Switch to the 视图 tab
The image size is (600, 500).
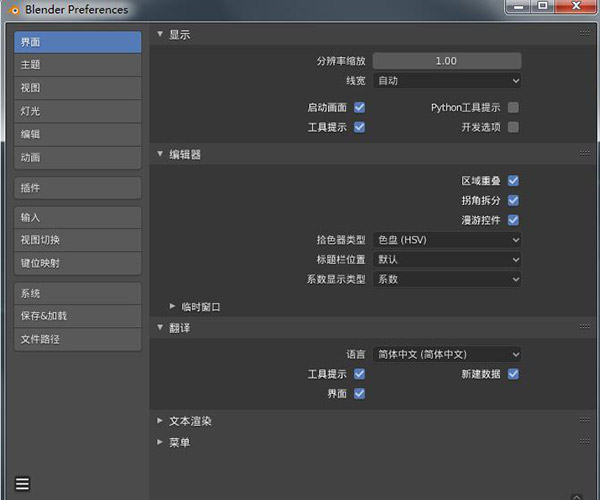click(78, 88)
